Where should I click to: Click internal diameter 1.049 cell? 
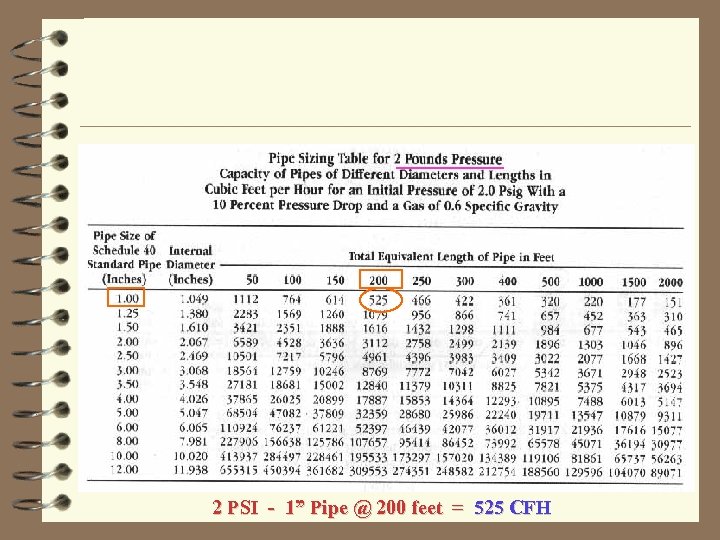tap(194, 299)
